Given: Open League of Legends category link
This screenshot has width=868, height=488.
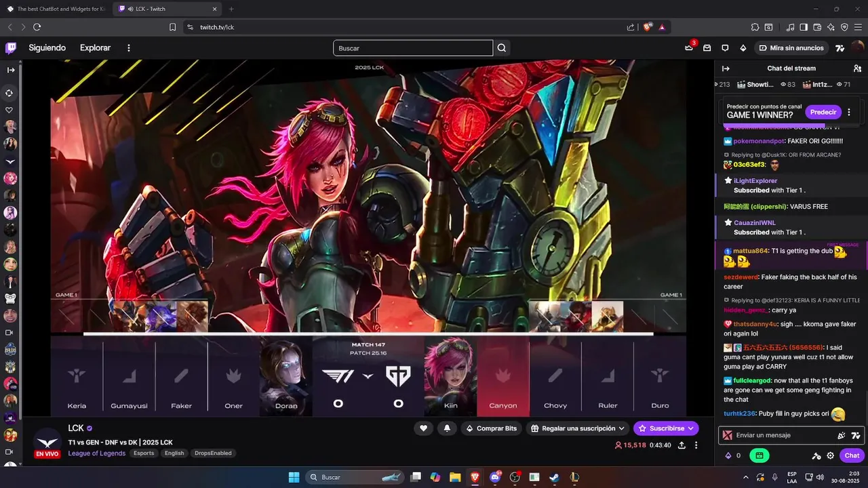Looking at the screenshot, I should [96, 453].
